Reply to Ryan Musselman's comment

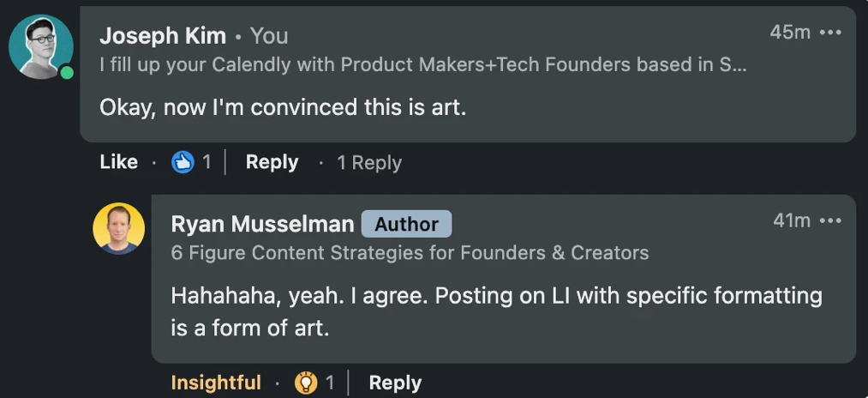coord(395,383)
